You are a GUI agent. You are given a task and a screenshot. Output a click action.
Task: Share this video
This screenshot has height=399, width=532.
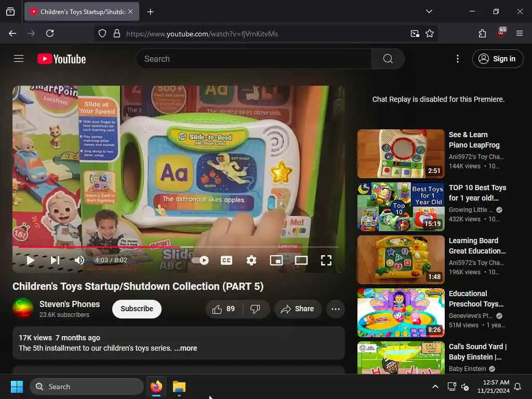(298, 309)
